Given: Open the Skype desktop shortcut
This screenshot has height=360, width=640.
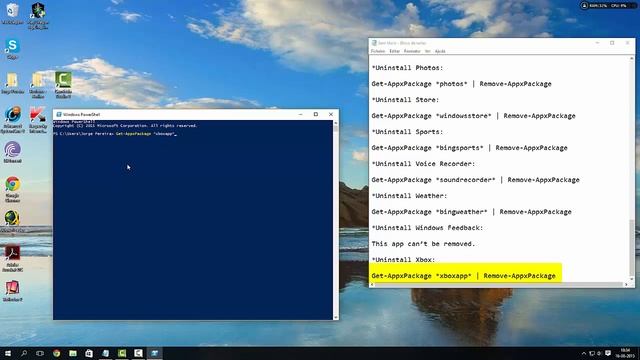Looking at the screenshot, I should [12, 49].
